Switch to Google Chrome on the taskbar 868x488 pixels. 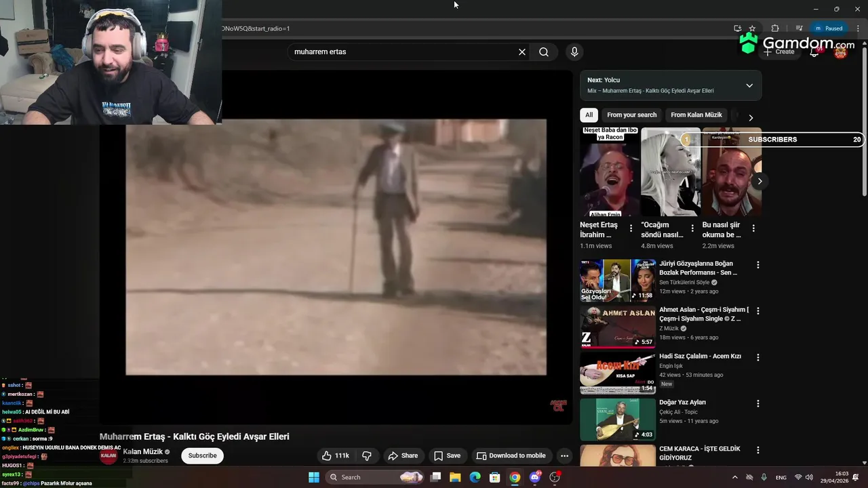click(x=515, y=477)
